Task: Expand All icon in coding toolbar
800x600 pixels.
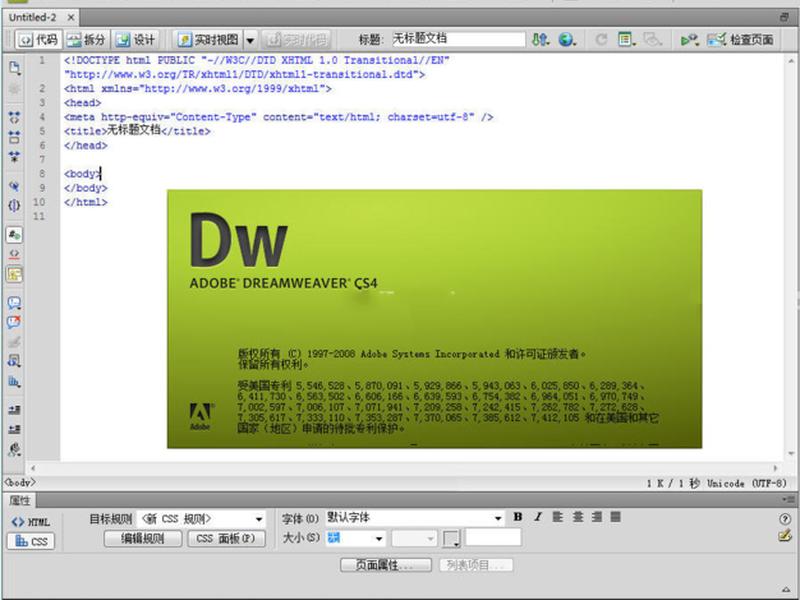Action: pyautogui.click(x=14, y=156)
